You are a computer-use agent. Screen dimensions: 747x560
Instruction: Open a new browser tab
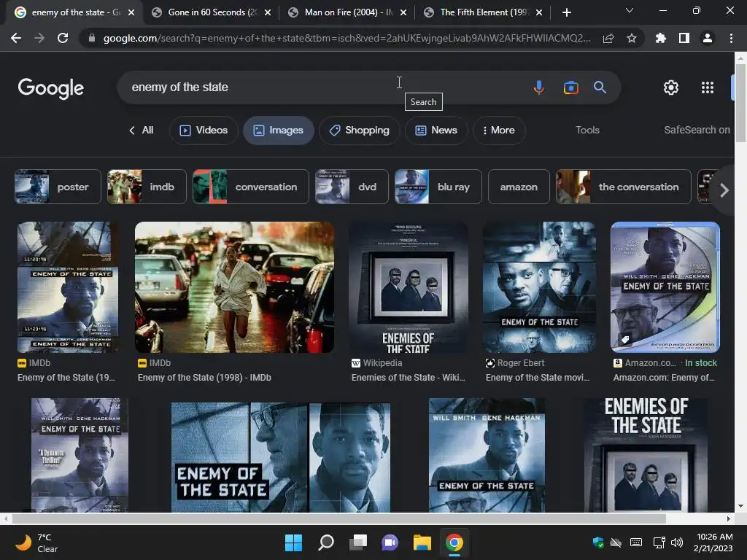point(566,12)
